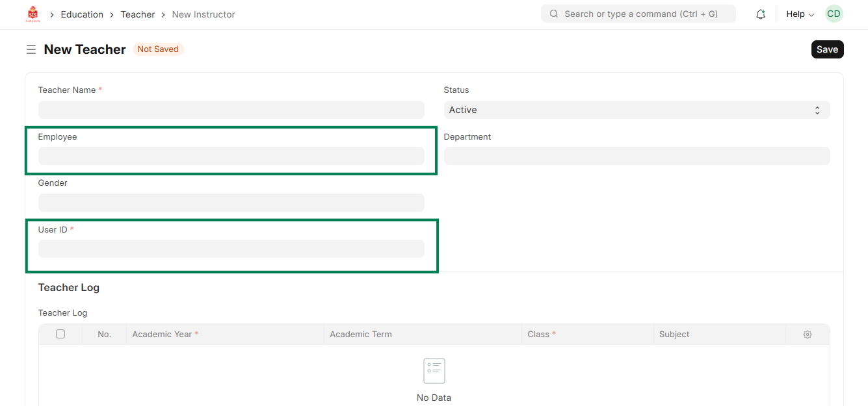The height and width of the screenshot is (406, 868).
Task: Click the search magnifier icon
Action: pyautogui.click(x=554, y=14)
